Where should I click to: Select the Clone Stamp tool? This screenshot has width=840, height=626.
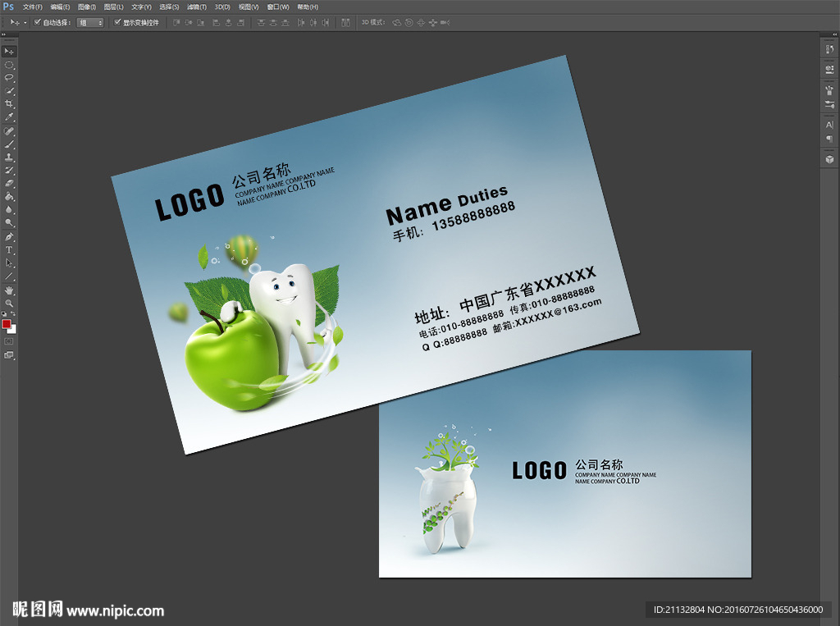pos(9,158)
